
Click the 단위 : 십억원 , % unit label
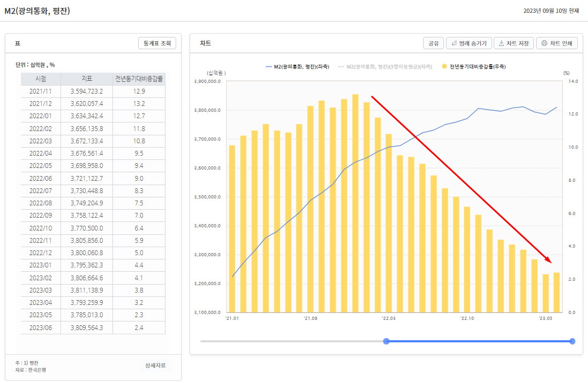[35, 65]
